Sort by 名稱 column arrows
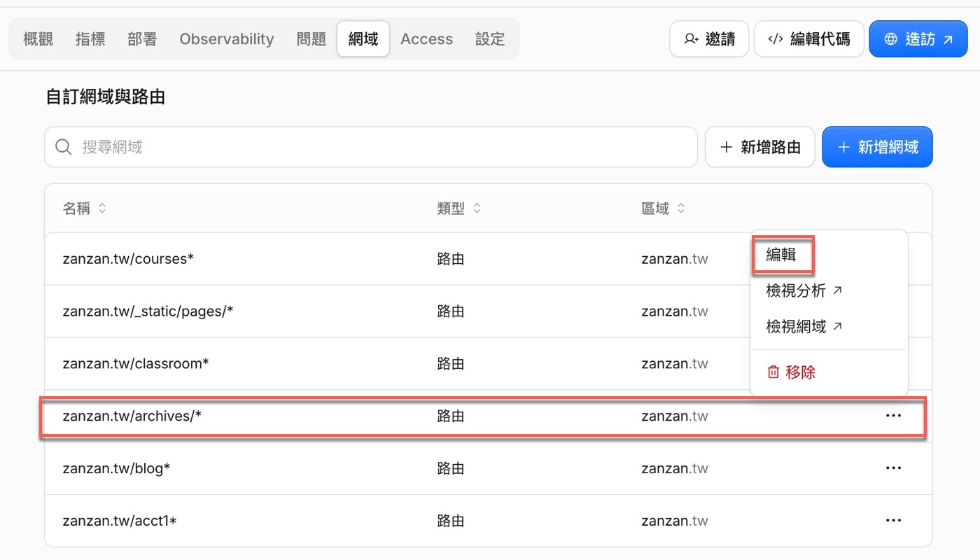The image size is (980, 560). click(102, 209)
